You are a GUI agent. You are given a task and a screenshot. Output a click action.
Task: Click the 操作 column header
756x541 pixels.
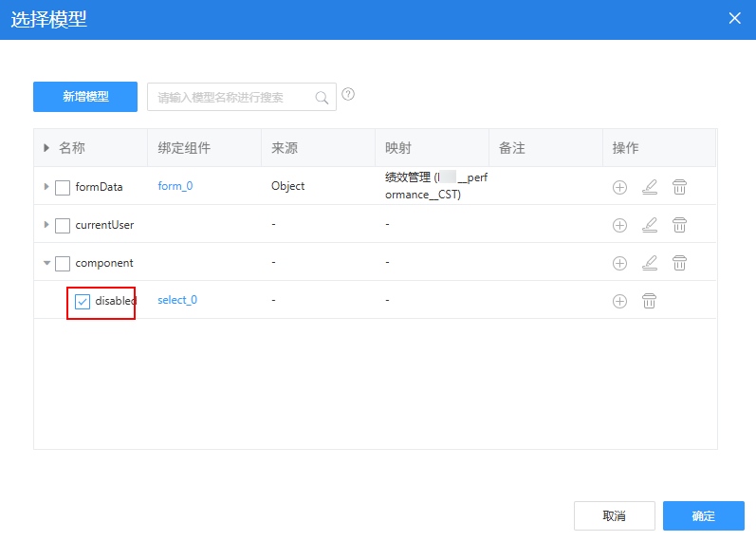[659, 148]
